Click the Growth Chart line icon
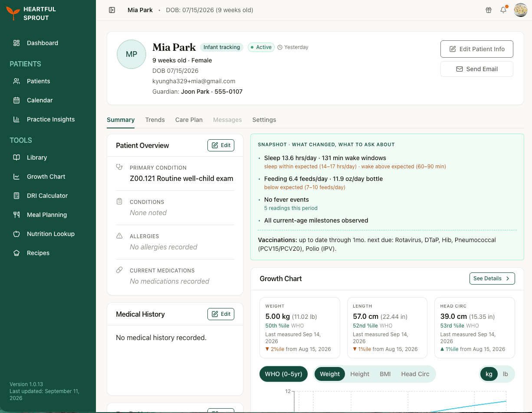This screenshot has width=532, height=413. (x=16, y=177)
